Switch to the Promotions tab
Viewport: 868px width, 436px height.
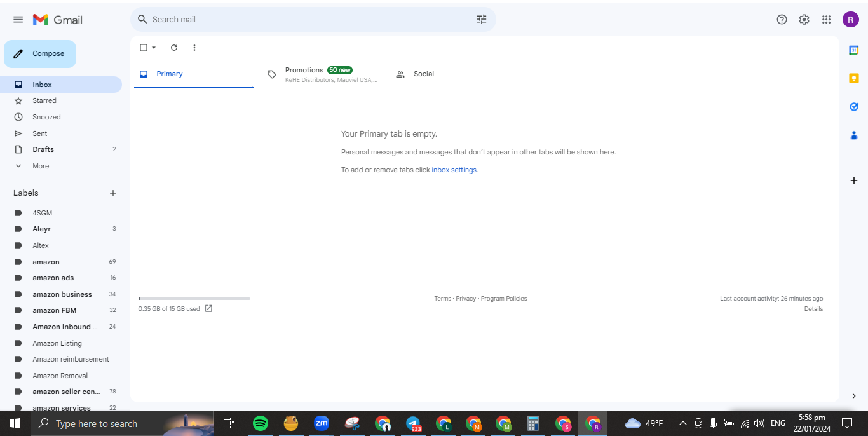[x=322, y=74]
